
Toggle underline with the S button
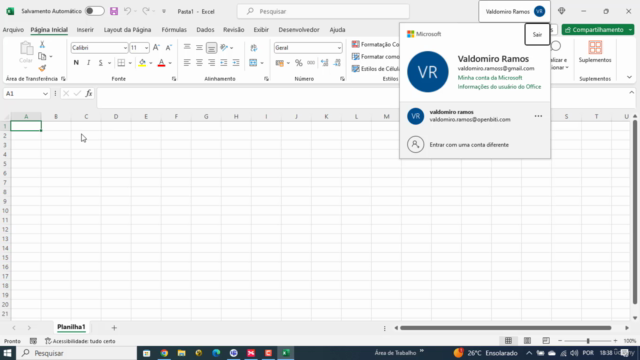pyautogui.click(x=100, y=63)
